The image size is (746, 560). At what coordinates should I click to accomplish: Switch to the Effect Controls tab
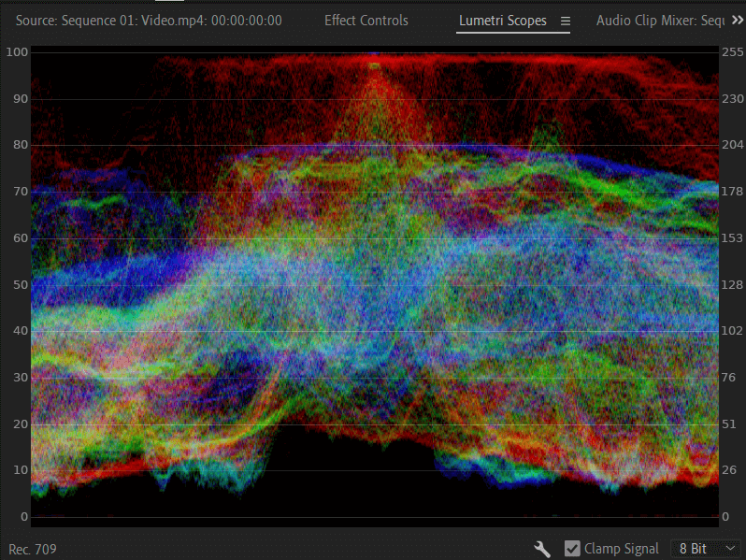(366, 21)
